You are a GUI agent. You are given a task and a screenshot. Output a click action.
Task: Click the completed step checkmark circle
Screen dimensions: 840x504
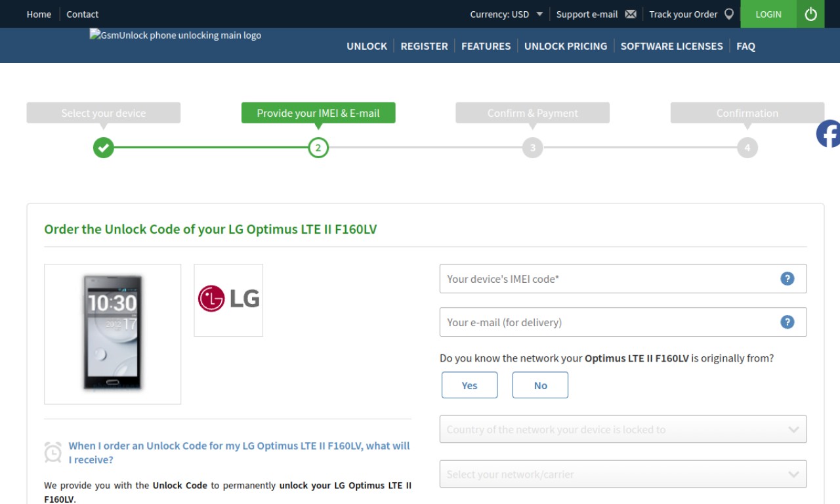pos(103,148)
